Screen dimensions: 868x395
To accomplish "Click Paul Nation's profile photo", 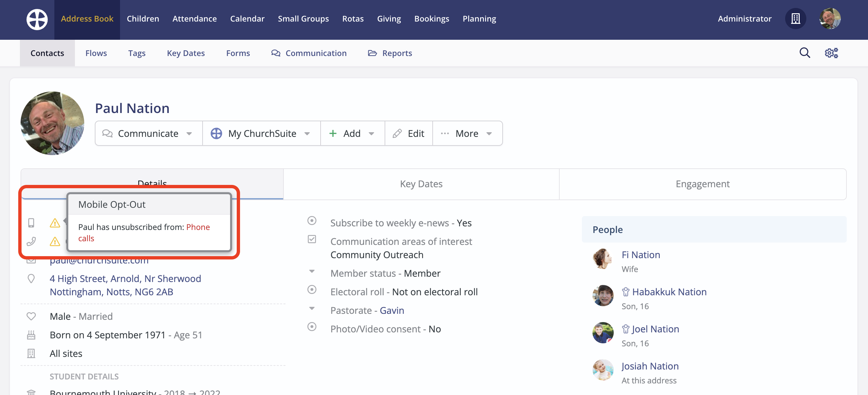I will [x=52, y=123].
